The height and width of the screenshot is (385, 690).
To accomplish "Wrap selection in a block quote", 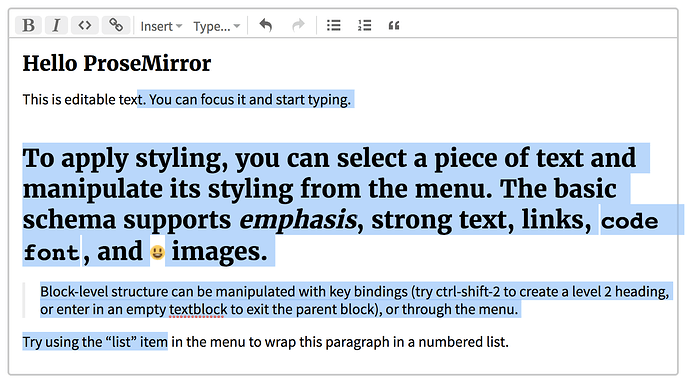I will tap(394, 26).
